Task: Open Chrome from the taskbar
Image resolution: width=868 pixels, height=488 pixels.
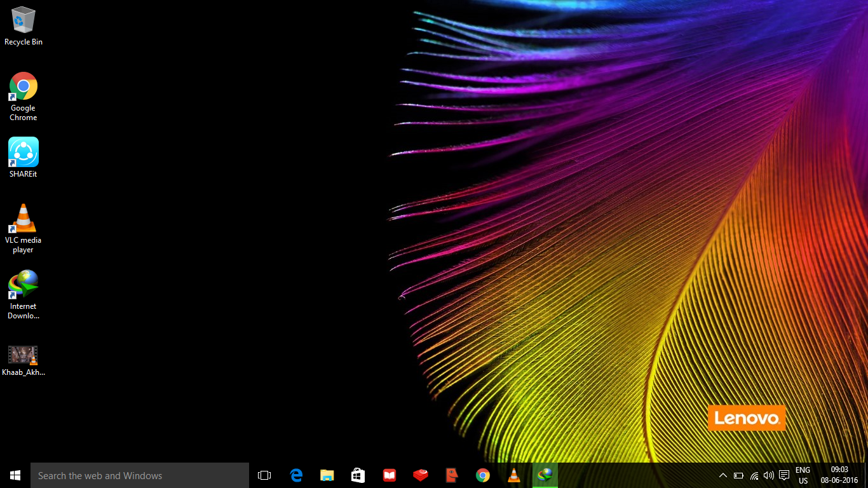Action: [483, 475]
